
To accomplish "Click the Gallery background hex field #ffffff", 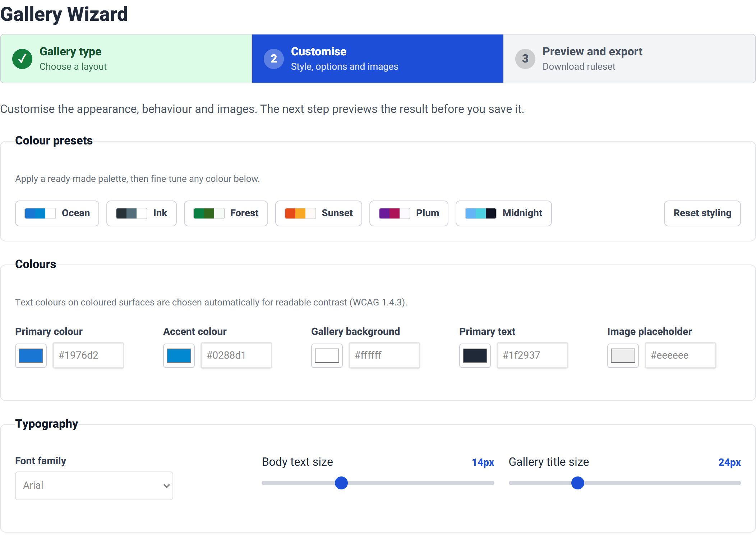I will coord(384,355).
